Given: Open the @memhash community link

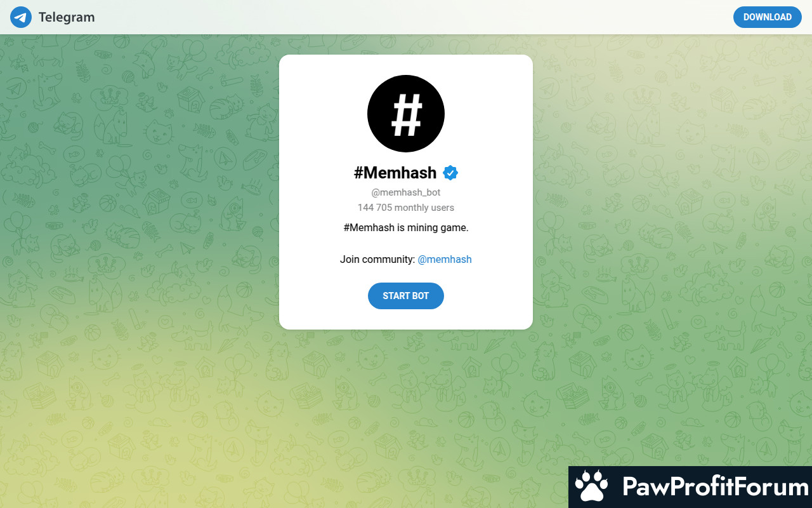Looking at the screenshot, I should click(445, 259).
